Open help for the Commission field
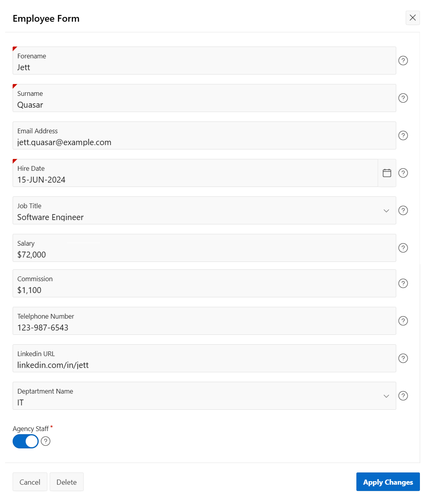This screenshot has height=504, width=429. coord(403,283)
